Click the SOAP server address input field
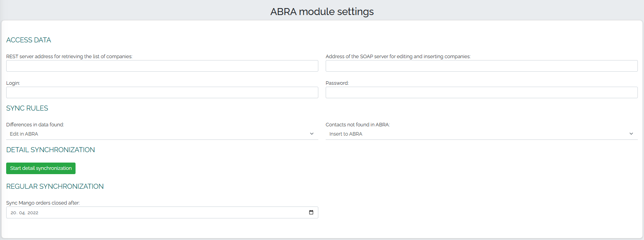The width and height of the screenshot is (644, 240). pyautogui.click(x=482, y=66)
